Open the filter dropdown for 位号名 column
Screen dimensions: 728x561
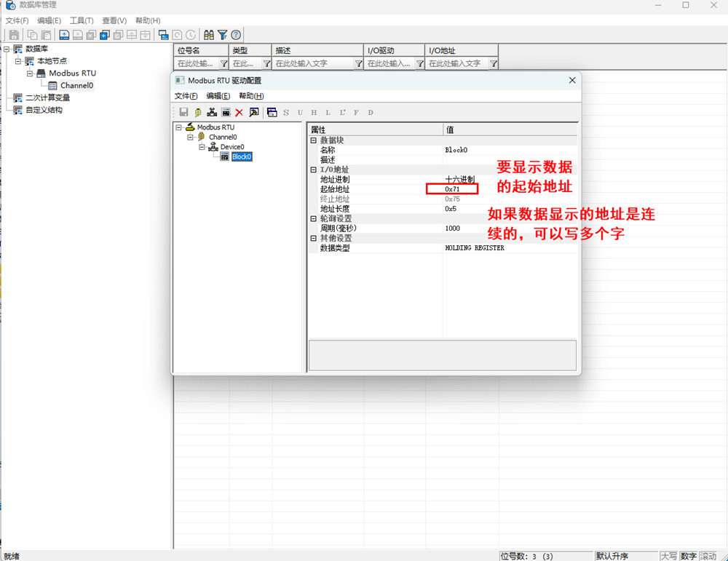click(x=223, y=63)
